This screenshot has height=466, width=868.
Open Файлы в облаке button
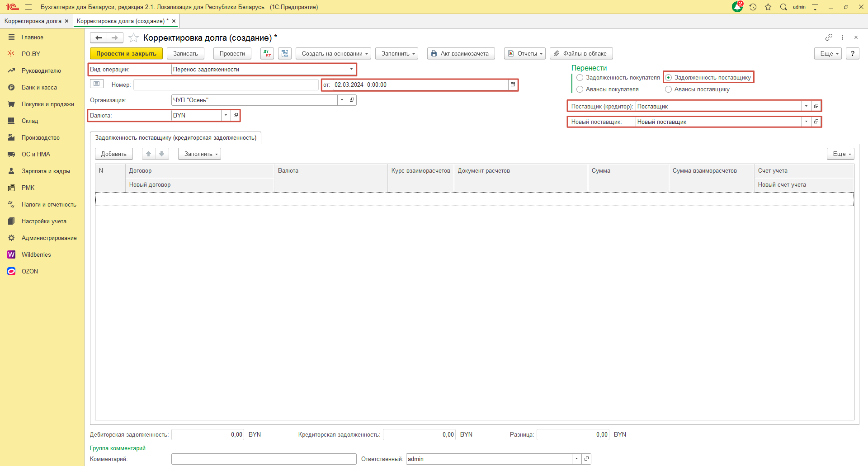click(581, 53)
